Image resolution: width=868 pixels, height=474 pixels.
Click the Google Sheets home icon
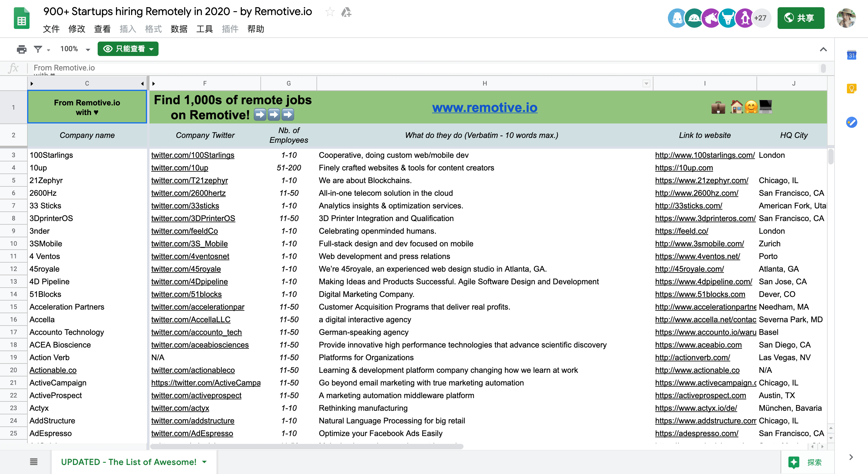[x=22, y=18]
